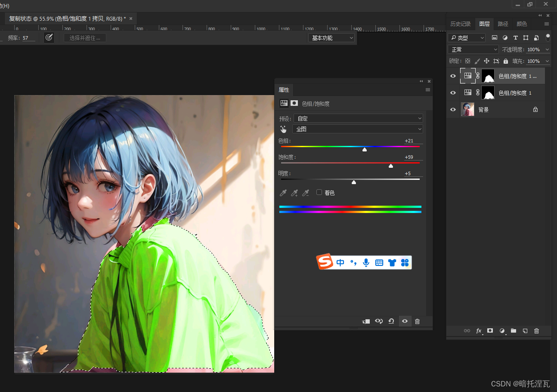
Task: Open the 正常 blend mode dropdown
Action: tap(473, 49)
